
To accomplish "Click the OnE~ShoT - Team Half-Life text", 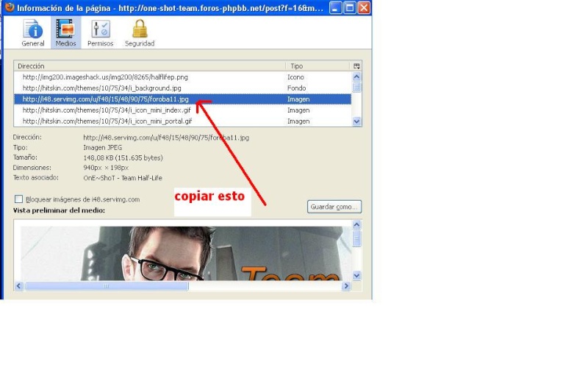I will coord(123,178).
